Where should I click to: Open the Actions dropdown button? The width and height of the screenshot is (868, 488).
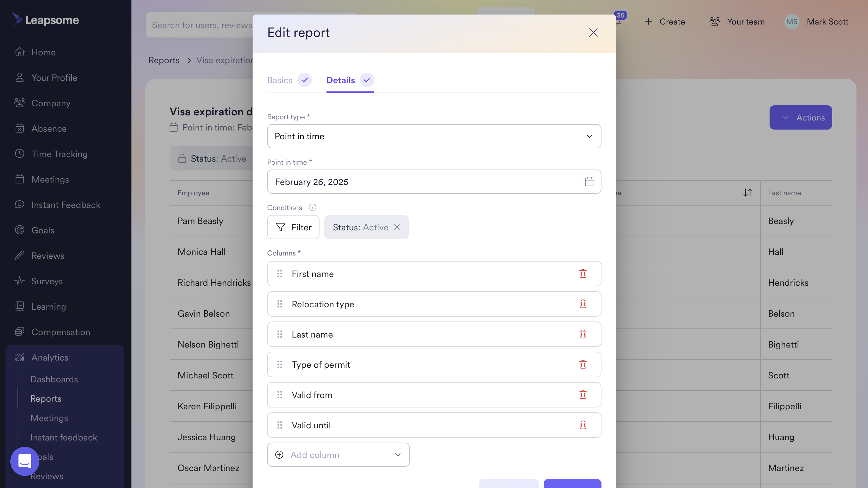[x=800, y=117]
